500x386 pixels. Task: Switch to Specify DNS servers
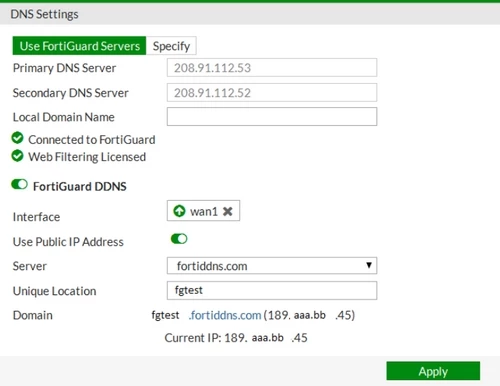tap(171, 46)
